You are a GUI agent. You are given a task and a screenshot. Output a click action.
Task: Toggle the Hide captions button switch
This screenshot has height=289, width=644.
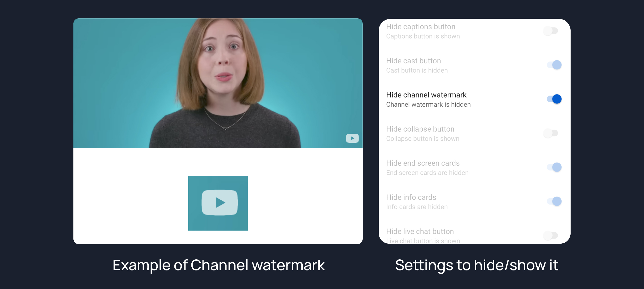(551, 31)
